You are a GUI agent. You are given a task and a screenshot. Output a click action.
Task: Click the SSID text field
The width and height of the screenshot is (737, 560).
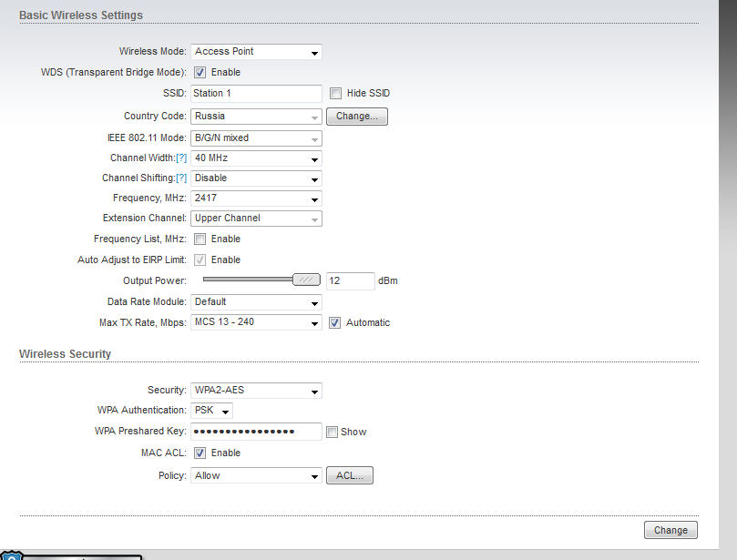click(x=256, y=93)
